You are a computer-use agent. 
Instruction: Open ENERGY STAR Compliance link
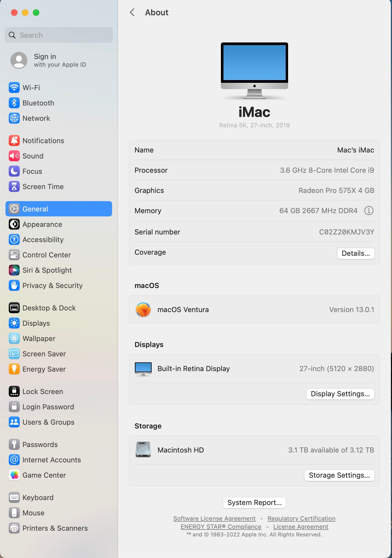tap(221, 527)
